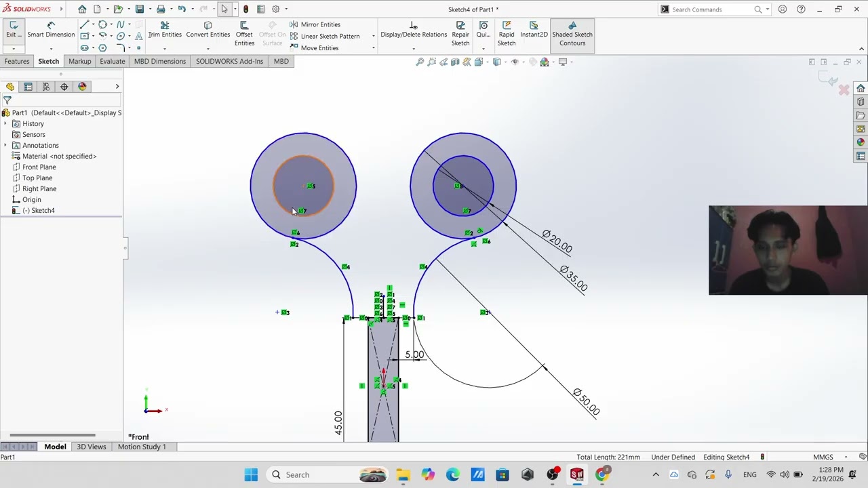Select the Sketch Fillet tool
Viewport: 868px width, 488px height.
click(x=121, y=47)
